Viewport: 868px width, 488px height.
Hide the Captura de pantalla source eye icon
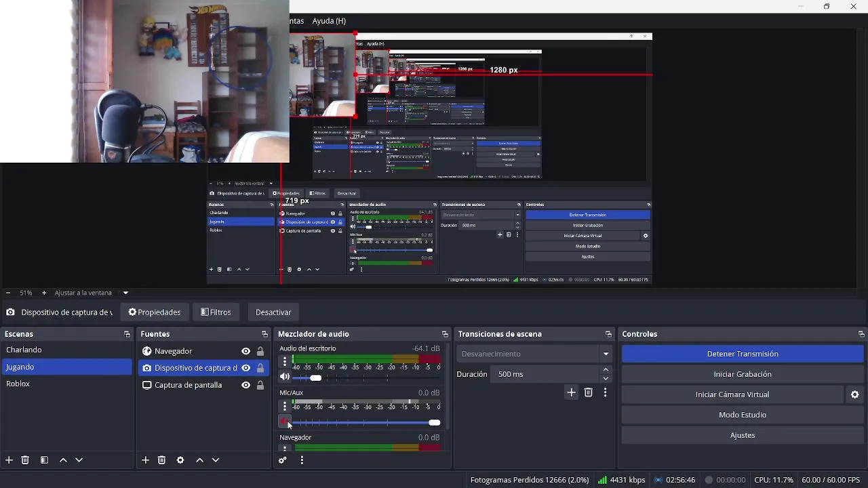point(245,385)
